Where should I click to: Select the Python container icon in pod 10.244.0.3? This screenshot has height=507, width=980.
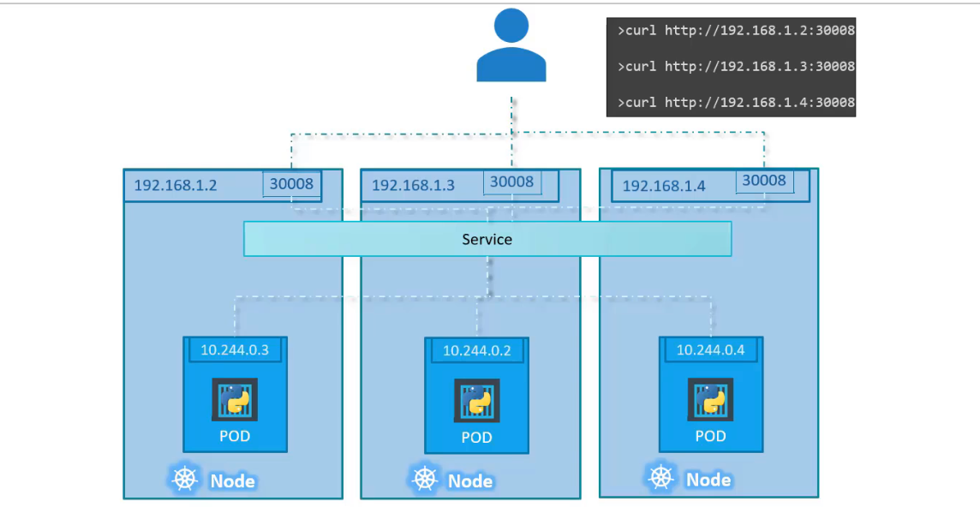click(235, 400)
